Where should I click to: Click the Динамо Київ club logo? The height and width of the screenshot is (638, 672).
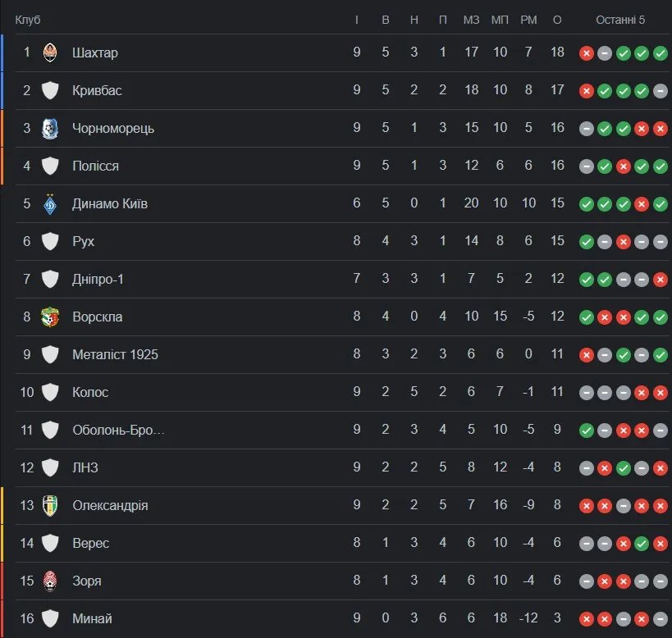pyautogui.click(x=50, y=203)
